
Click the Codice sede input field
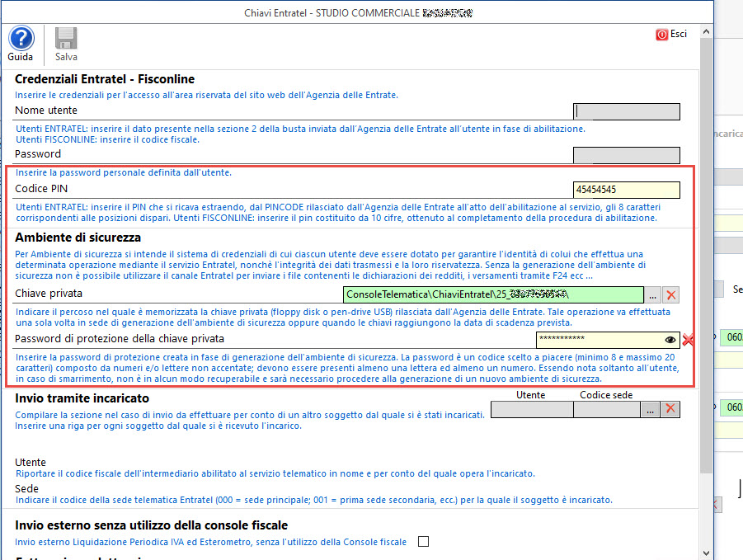click(607, 409)
